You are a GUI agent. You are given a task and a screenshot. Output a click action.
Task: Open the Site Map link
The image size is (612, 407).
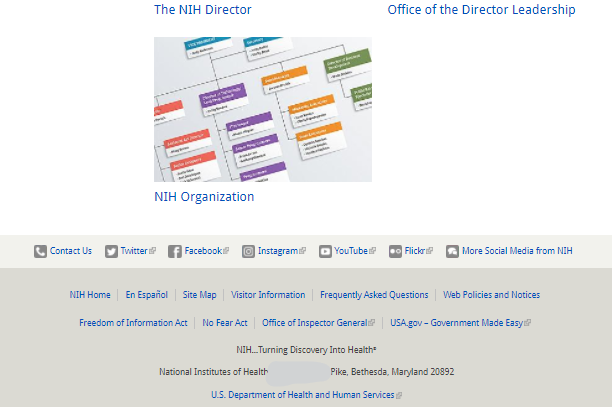[199, 295]
